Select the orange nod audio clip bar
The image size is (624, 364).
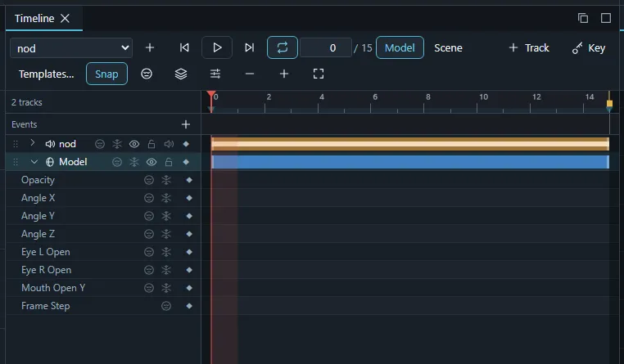[410, 144]
